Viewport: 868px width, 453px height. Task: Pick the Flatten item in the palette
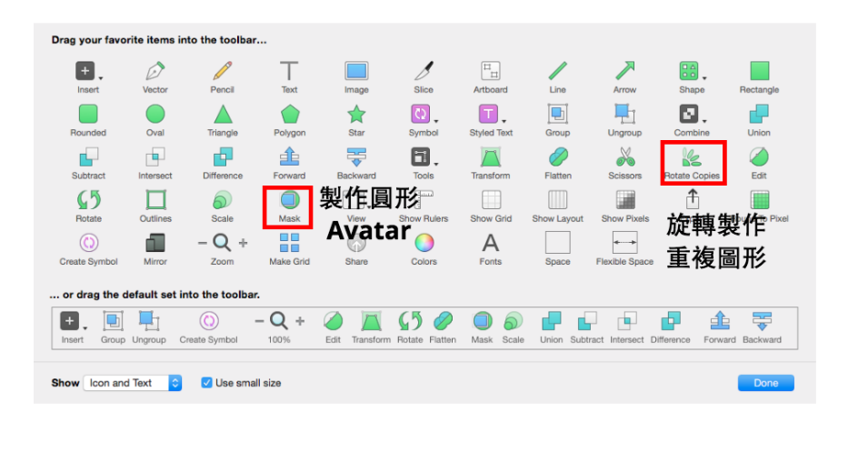point(558,164)
